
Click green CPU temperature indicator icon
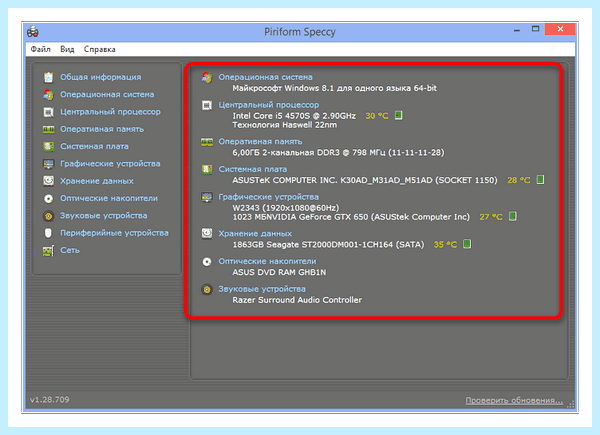coord(398,115)
